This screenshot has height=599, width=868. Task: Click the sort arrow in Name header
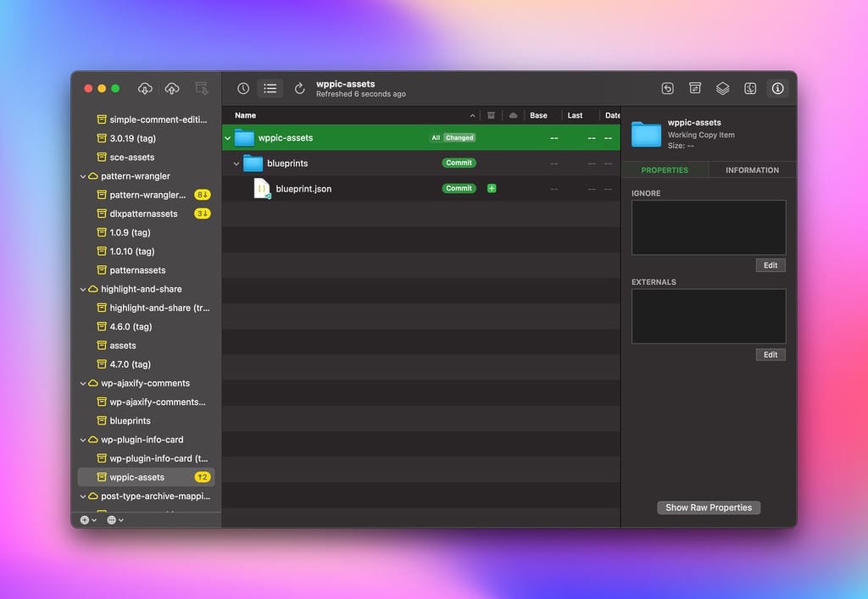(x=472, y=115)
